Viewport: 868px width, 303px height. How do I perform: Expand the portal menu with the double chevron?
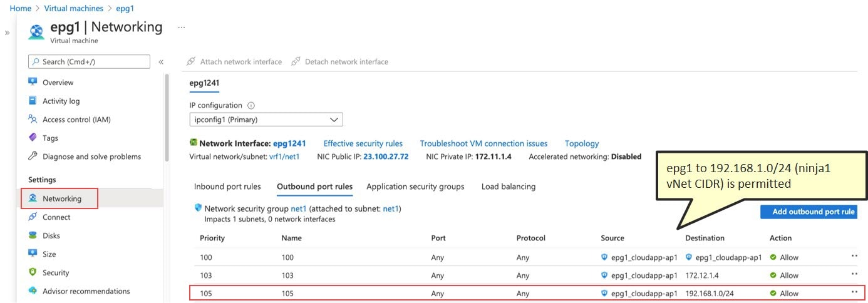[7, 33]
